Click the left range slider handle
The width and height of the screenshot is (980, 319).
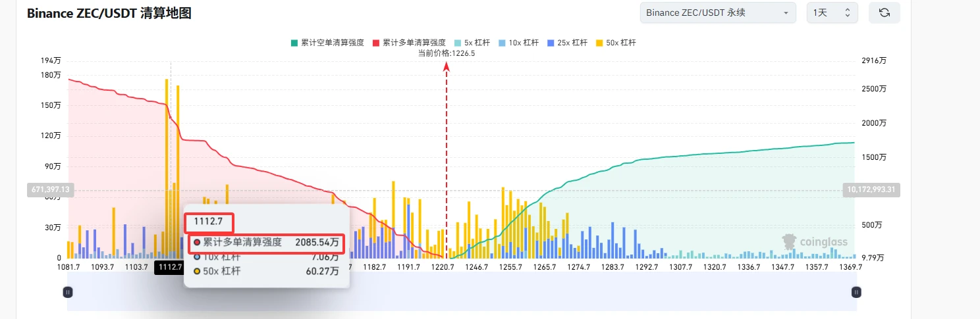67,292
